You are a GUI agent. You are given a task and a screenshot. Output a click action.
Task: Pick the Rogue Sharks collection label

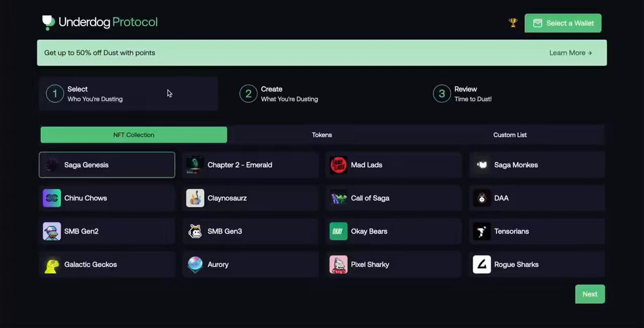click(516, 265)
